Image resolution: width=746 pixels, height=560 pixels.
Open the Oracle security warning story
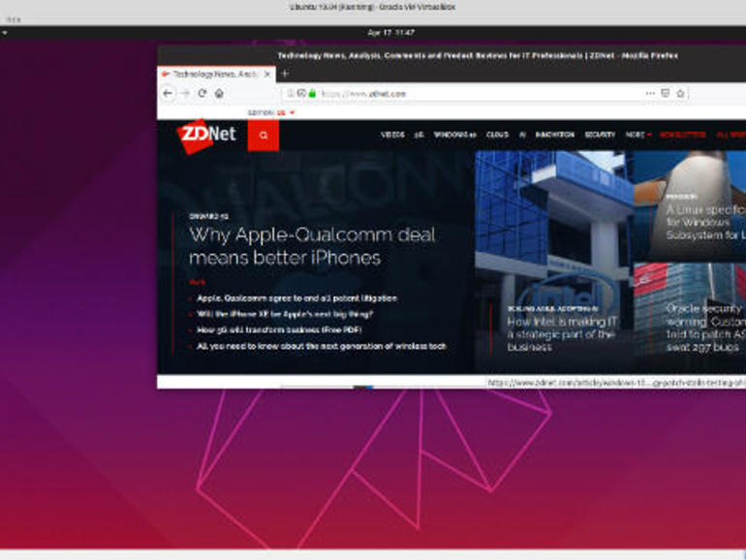click(x=706, y=327)
